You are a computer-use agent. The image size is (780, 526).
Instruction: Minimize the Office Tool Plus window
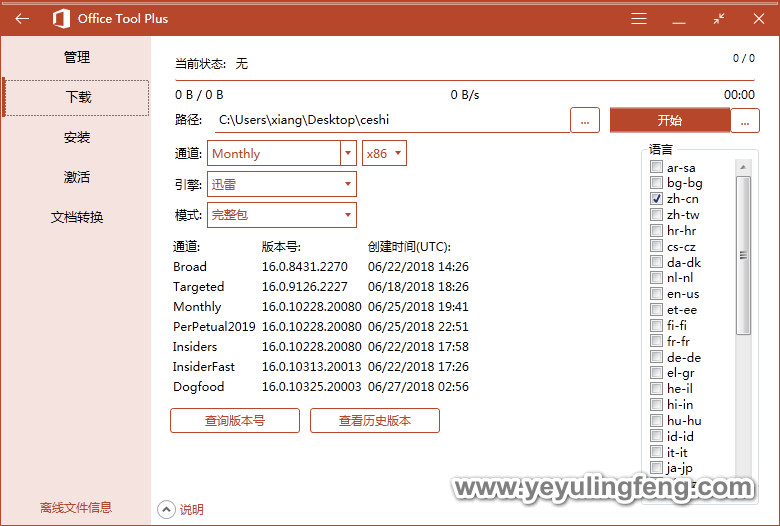click(x=679, y=22)
